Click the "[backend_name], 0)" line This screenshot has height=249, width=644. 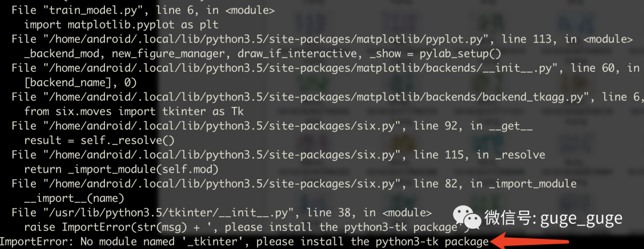pos(80,83)
